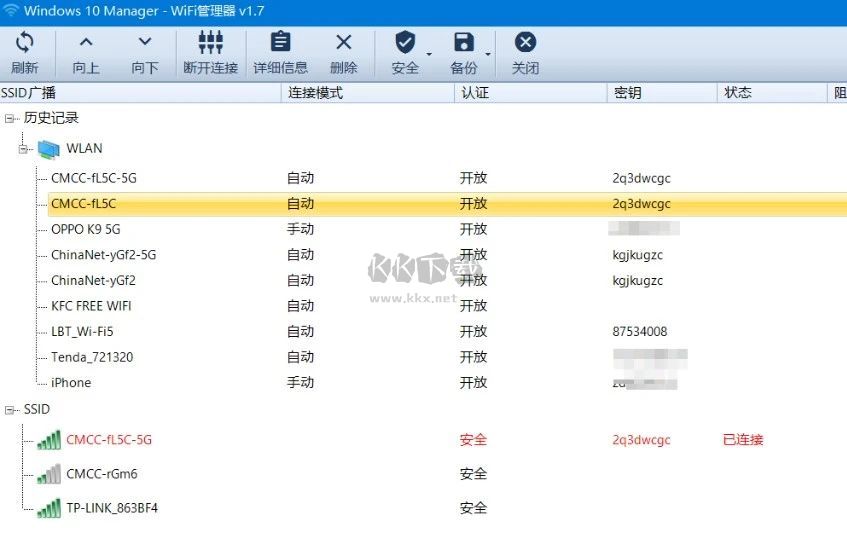Select connected CMCC-fL5C-5G under SSID
The image size is (847, 550).
pyautogui.click(x=109, y=440)
